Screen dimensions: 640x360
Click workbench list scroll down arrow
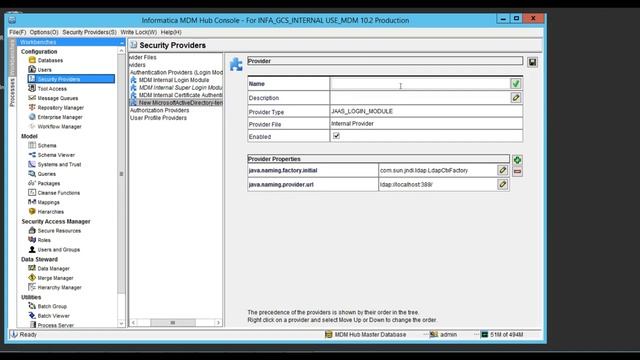coord(121,323)
